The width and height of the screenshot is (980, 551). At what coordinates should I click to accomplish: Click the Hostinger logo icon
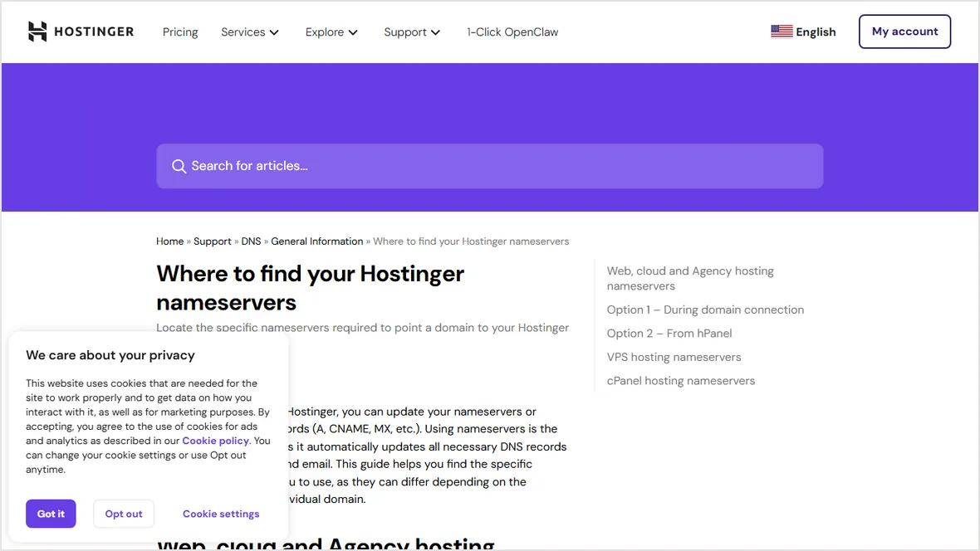tap(37, 32)
